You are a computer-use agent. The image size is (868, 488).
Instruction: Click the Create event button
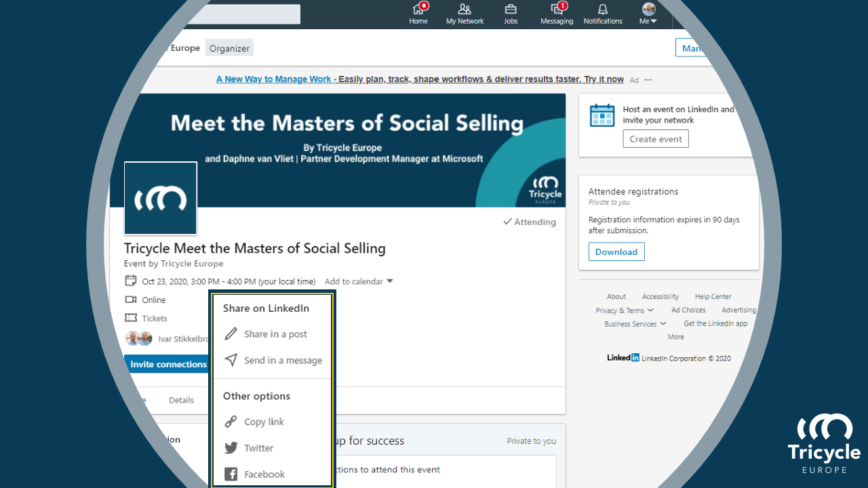click(x=656, y=139)
